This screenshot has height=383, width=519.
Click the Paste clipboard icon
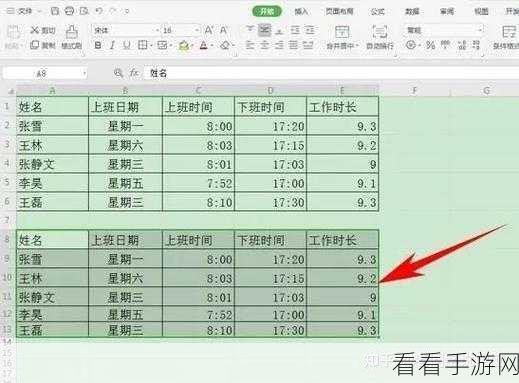tap(13, 33)
